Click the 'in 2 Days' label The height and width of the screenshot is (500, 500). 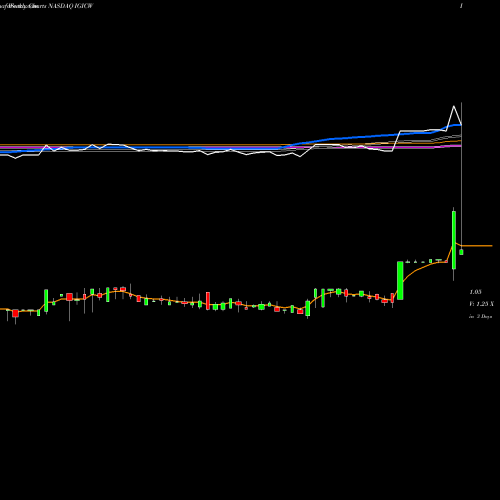[x=480, y=316]
